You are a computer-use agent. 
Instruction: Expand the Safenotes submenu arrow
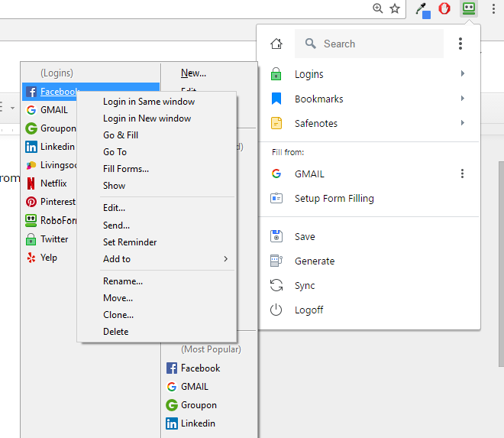click(463, 122)
